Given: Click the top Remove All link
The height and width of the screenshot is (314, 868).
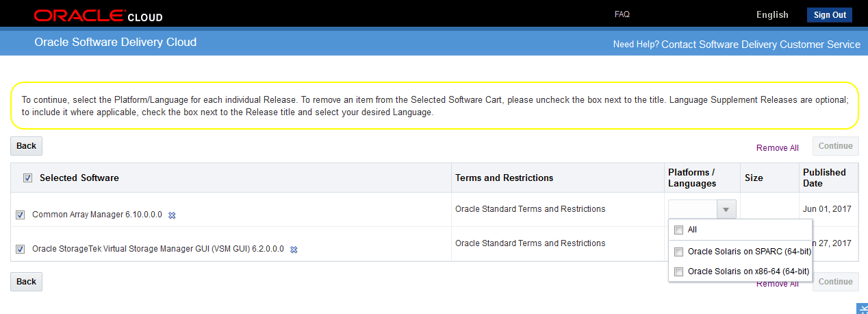Looking at the screenshot, I should (x=777, y=147).
